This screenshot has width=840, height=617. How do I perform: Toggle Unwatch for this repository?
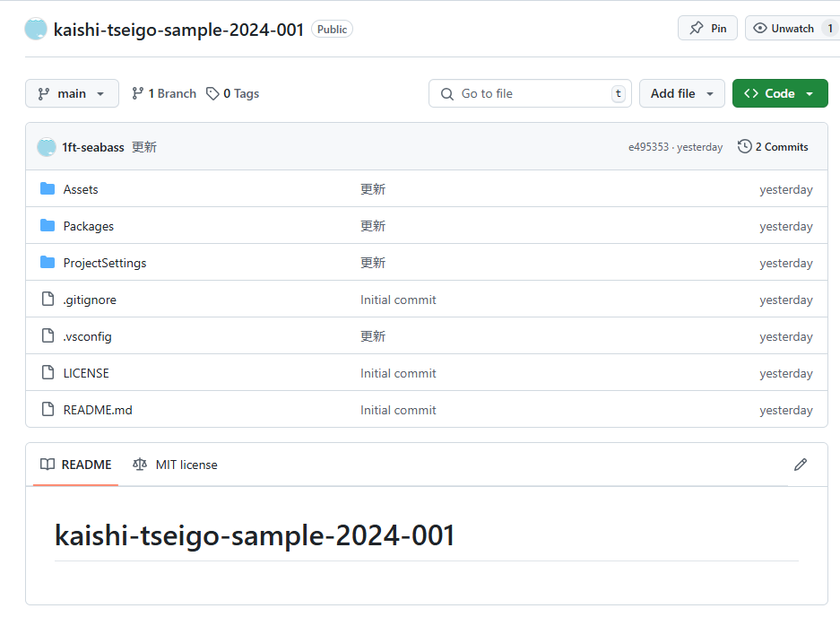[x=784, y=29]
